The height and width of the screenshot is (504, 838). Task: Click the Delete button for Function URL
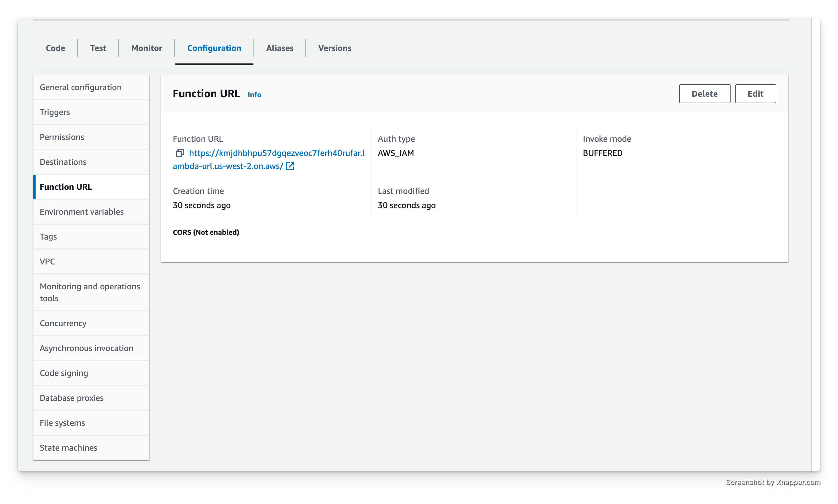(x=704, y=93)
